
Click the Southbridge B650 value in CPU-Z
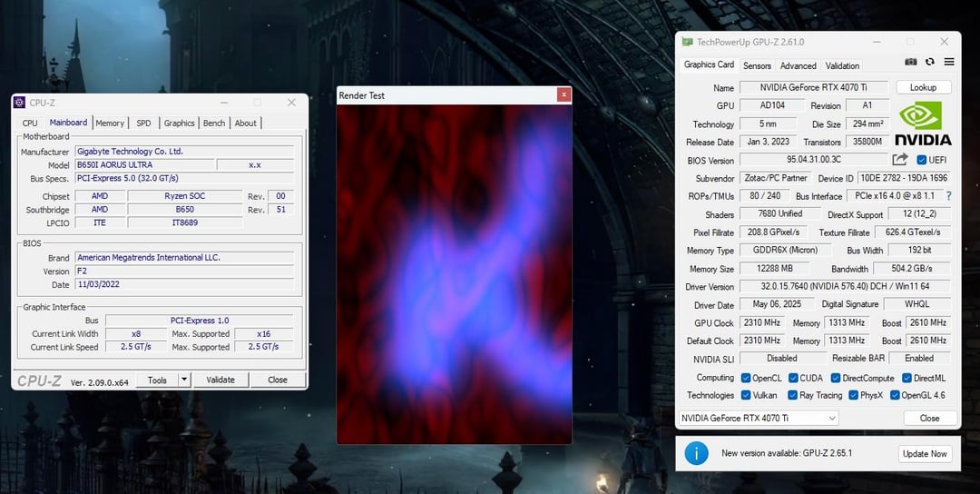click(185, 210)
